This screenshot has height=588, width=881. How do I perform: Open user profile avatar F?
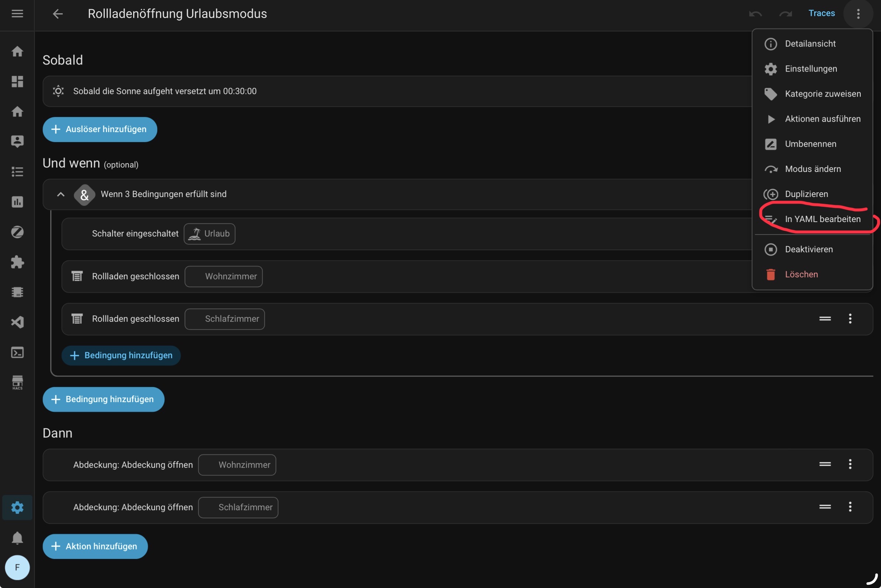click(x=17, y=567)
